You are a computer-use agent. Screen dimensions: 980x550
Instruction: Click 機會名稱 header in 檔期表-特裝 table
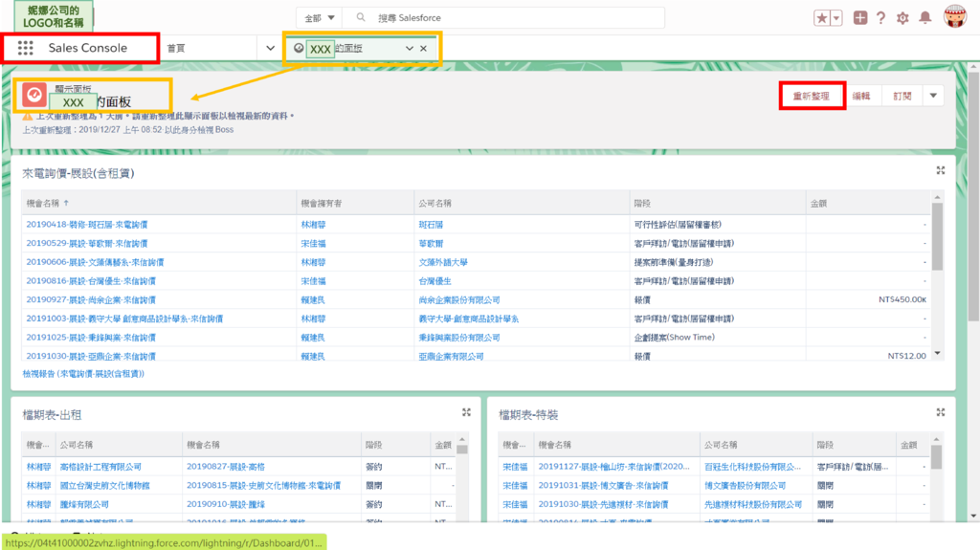point(554,445)
